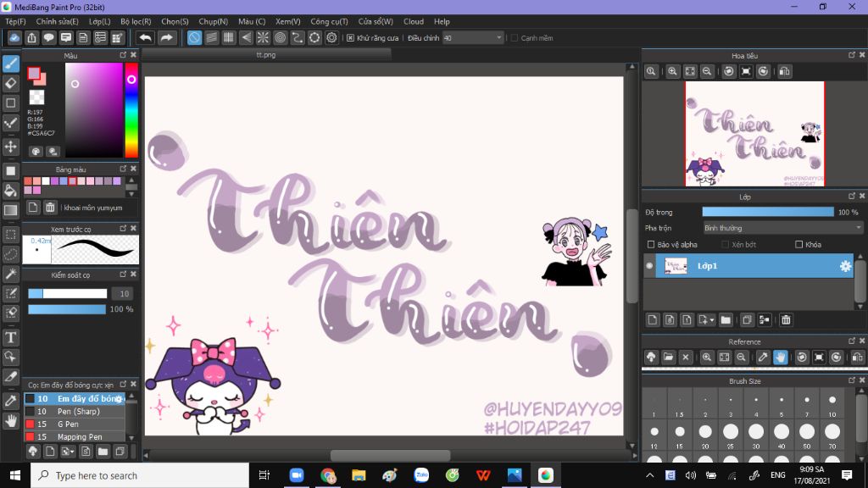Open the Tệp(F) menu
Image resolution: width=868 pixels, height=488 pixels.
pyautogui.click(x=15, y=21)
